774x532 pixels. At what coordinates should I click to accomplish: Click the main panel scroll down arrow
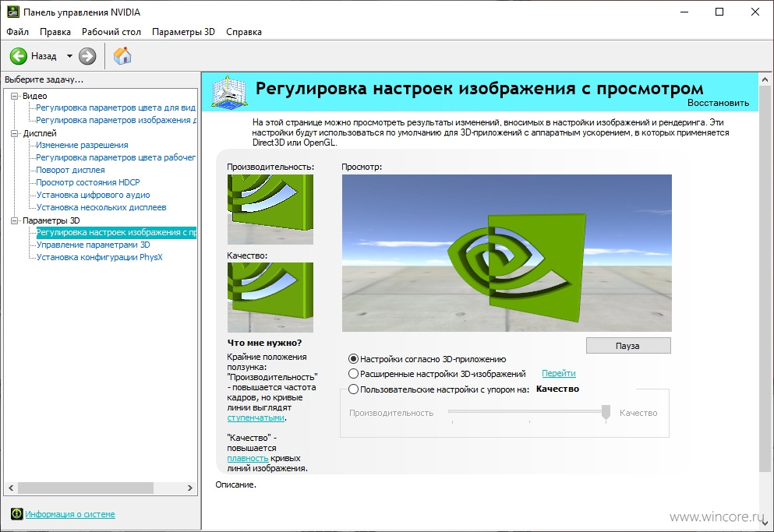pyautogui.click(x=765, y=522)
